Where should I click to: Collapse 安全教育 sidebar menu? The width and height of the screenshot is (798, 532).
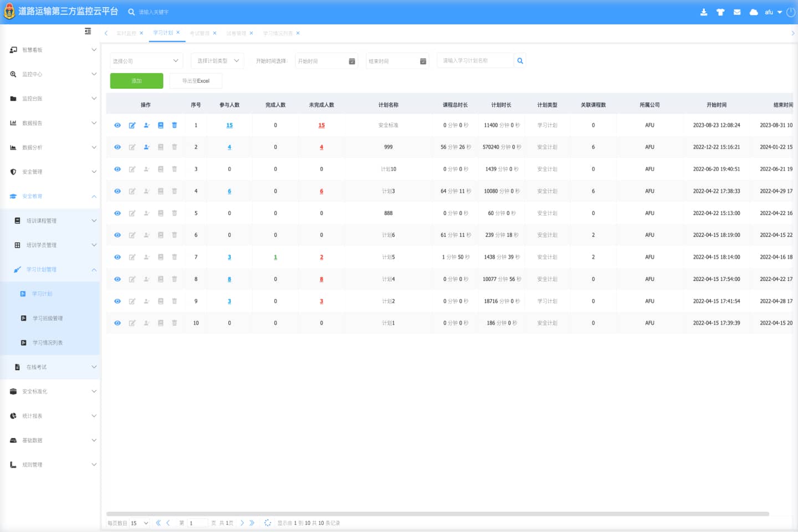pos(50,196)
